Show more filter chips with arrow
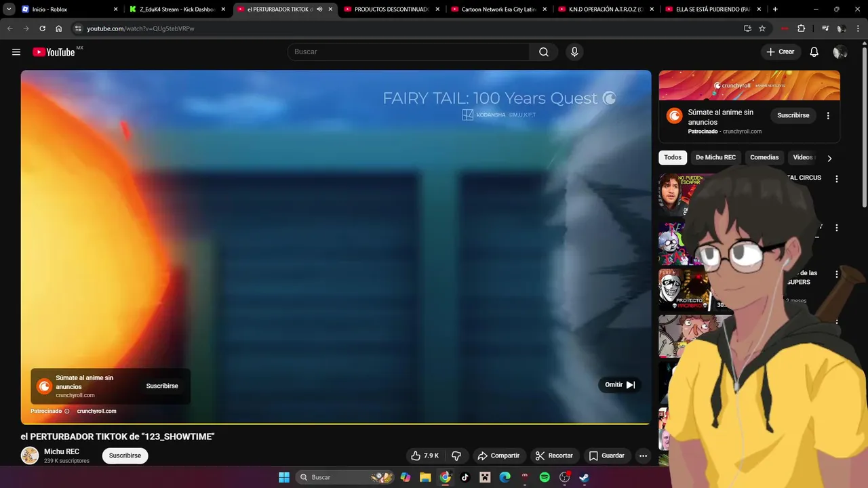 tap(829, 158)
